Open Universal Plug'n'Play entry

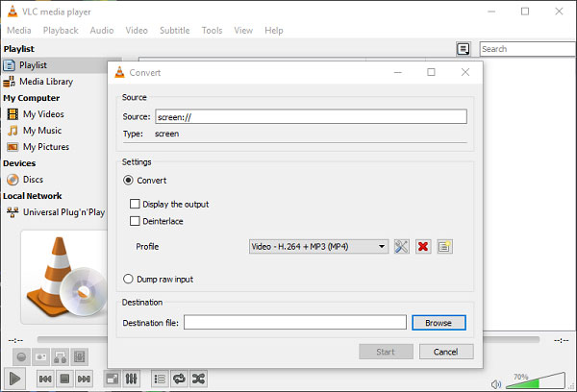56,212
